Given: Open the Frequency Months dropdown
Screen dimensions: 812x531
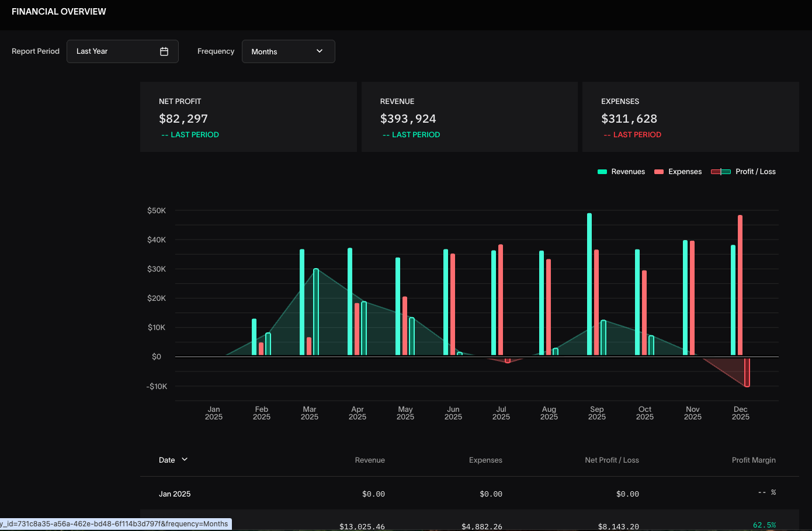Looking at the screenshot, I should [x=288, y=51].
